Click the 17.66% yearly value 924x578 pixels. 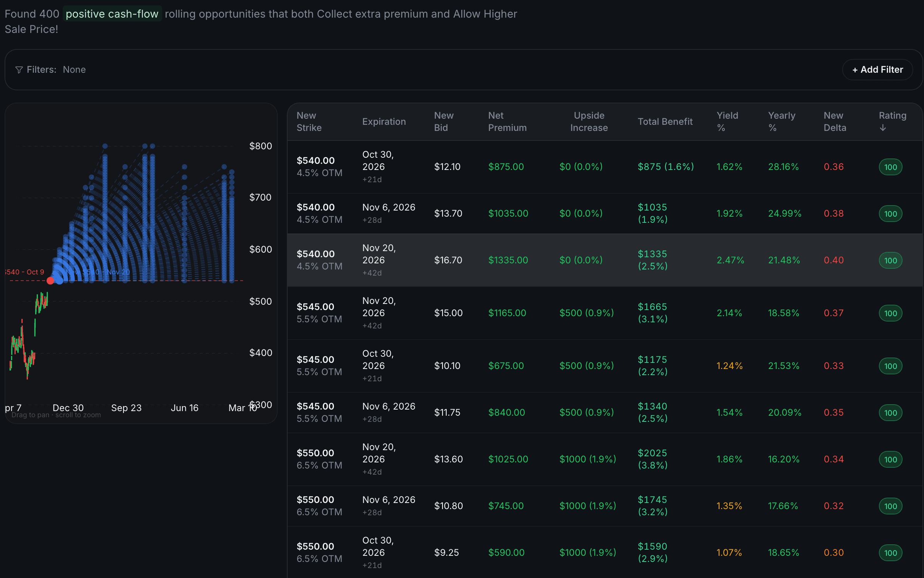click(782, 506)
